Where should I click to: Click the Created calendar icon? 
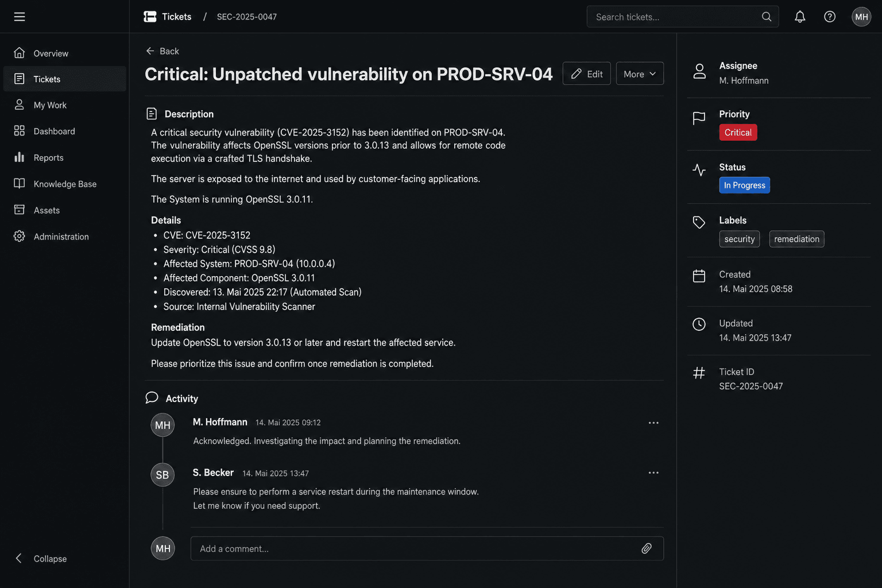pyautogui.click(x=699, y=276)
